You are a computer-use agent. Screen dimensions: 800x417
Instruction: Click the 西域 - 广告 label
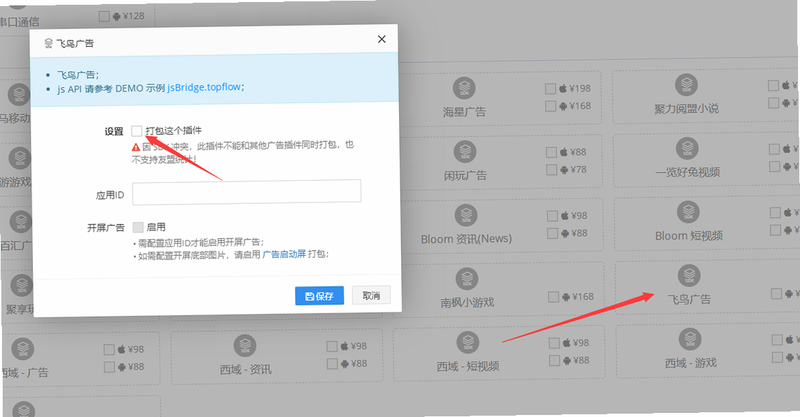[24, 373]
